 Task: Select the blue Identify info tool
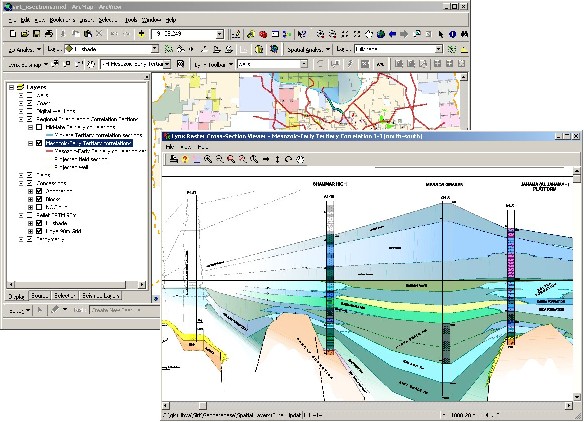tap(453, 34)
